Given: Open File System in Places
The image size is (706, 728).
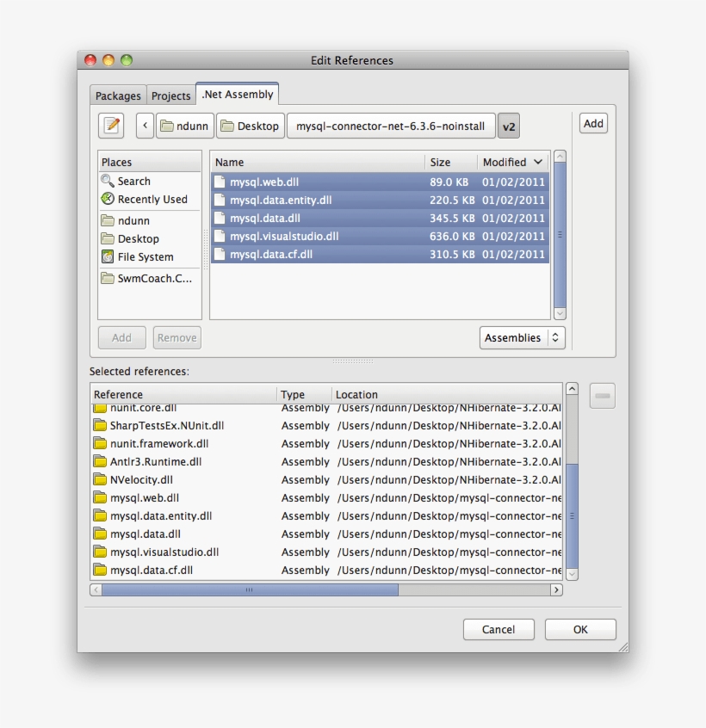Looking at the screenshot, I should 145,257.
